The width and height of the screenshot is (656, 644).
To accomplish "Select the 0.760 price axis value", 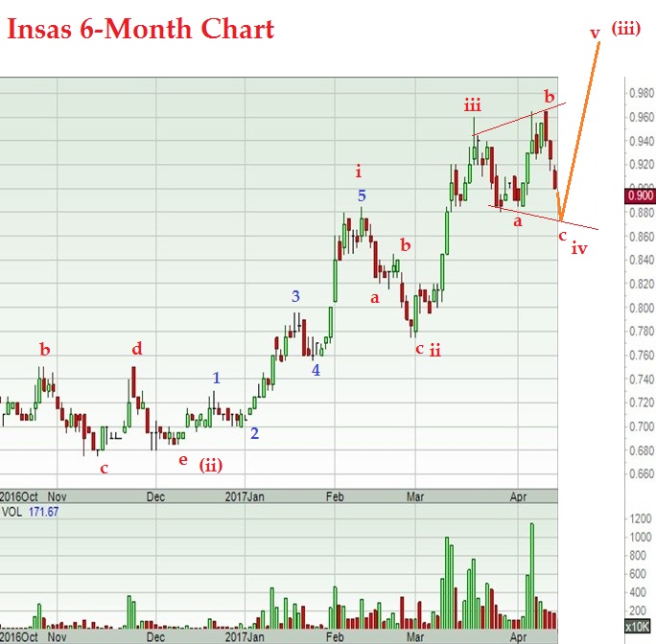I will click(x=642, y=356).
